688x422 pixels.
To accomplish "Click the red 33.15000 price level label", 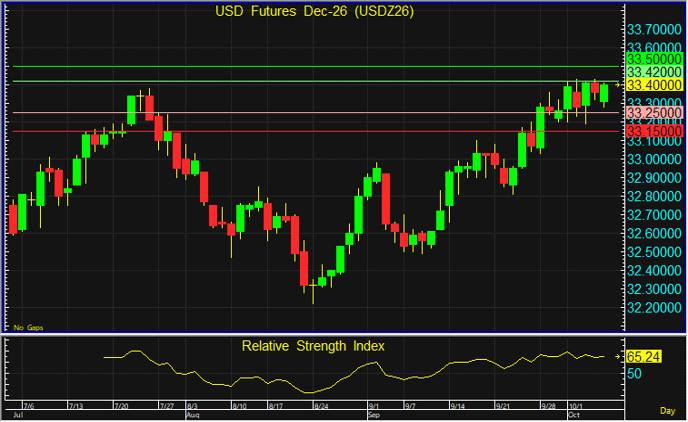I will 654,131.
